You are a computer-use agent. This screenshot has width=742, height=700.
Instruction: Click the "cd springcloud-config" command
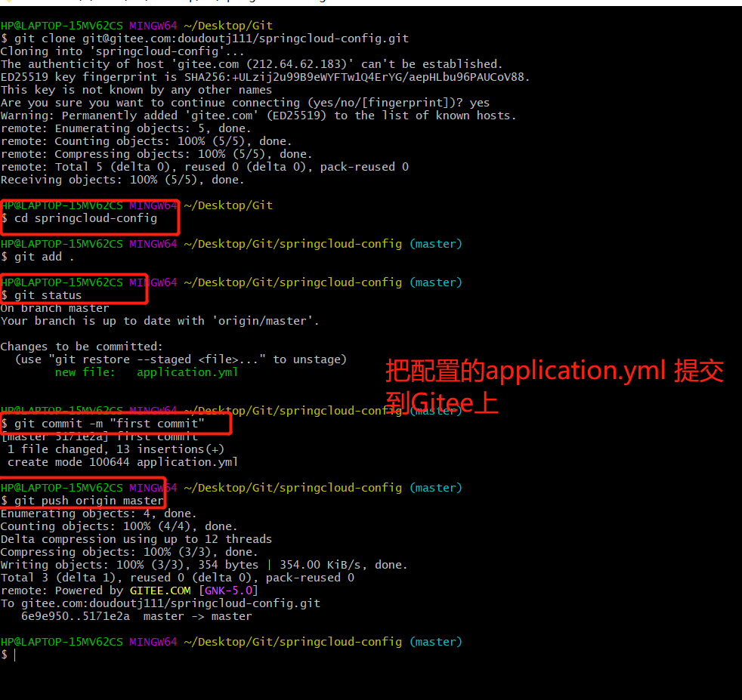coord(85,218)
